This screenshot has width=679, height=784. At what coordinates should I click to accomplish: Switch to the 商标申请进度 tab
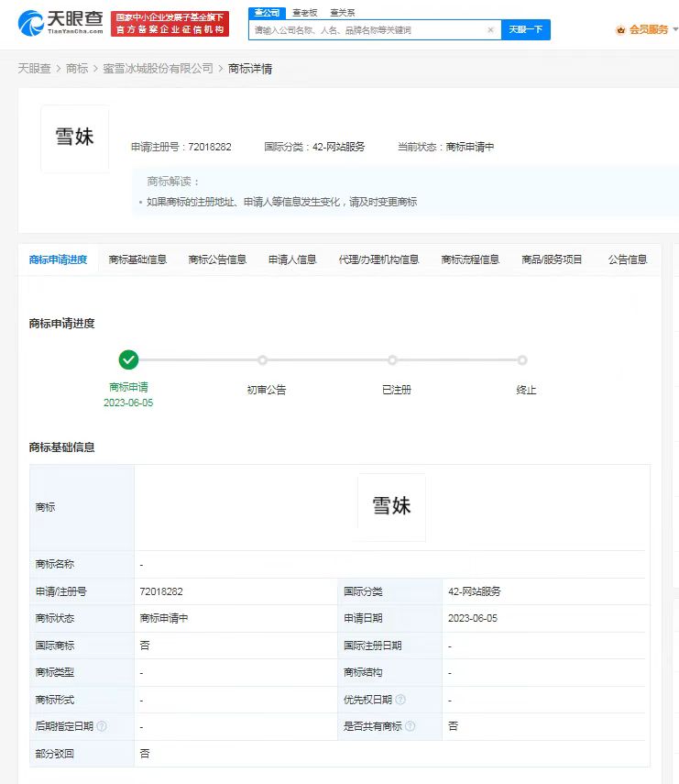click(x=58, y=259)
